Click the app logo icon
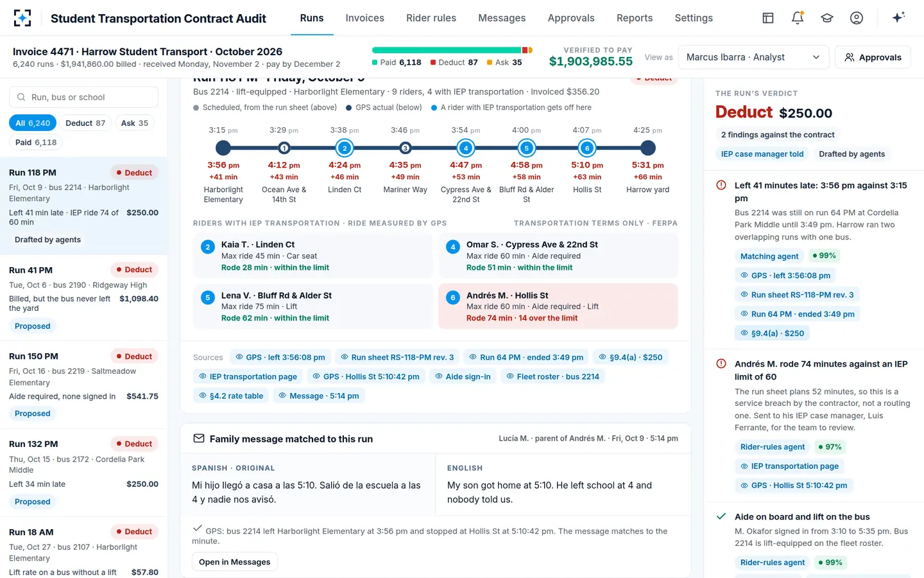Viewport: 924px width, 578px height. [x=22, y=18]
